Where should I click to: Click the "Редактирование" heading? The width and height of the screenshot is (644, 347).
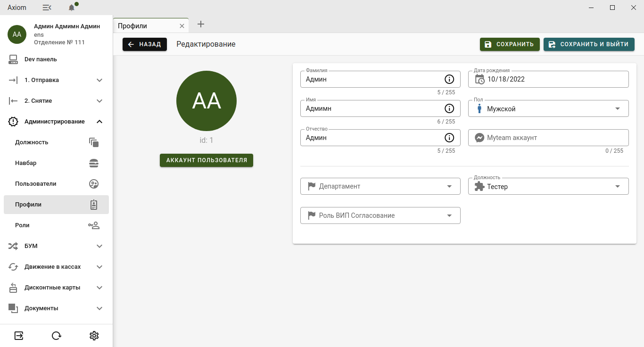(206, 44)
